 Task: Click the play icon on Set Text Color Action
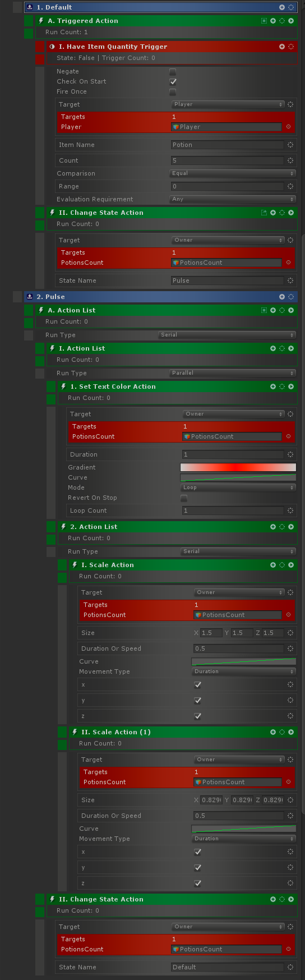pyautogui.click(x=291, y=387)
